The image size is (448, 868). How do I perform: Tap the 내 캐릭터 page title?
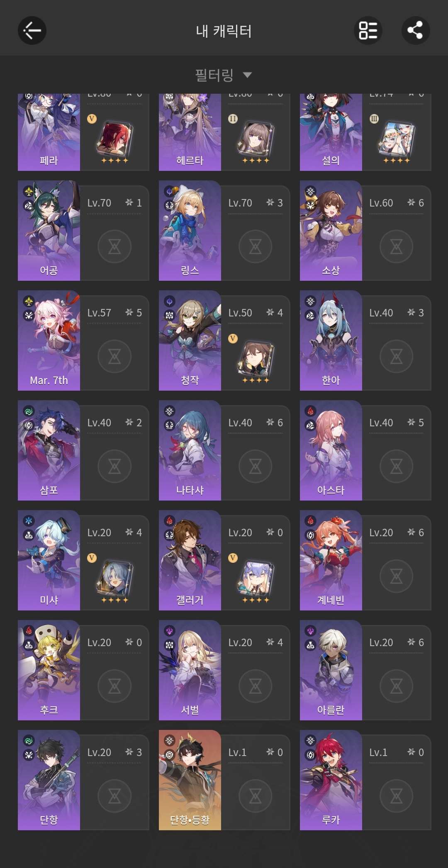click(x=224, y=31)
